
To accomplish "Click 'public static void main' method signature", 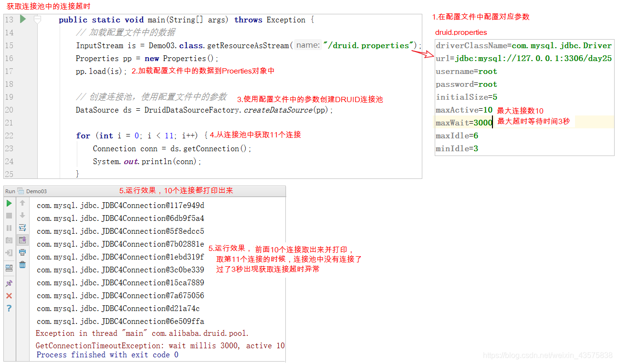I will (186, 20).
